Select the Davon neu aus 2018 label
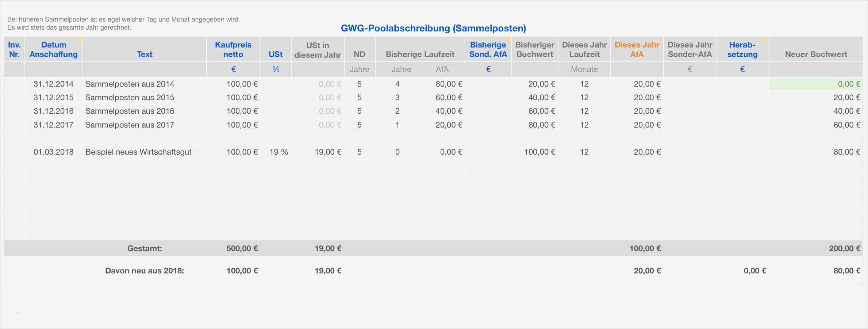Image resolution: width=868 pixels, height=329 pixels. (x=145, y=271)
